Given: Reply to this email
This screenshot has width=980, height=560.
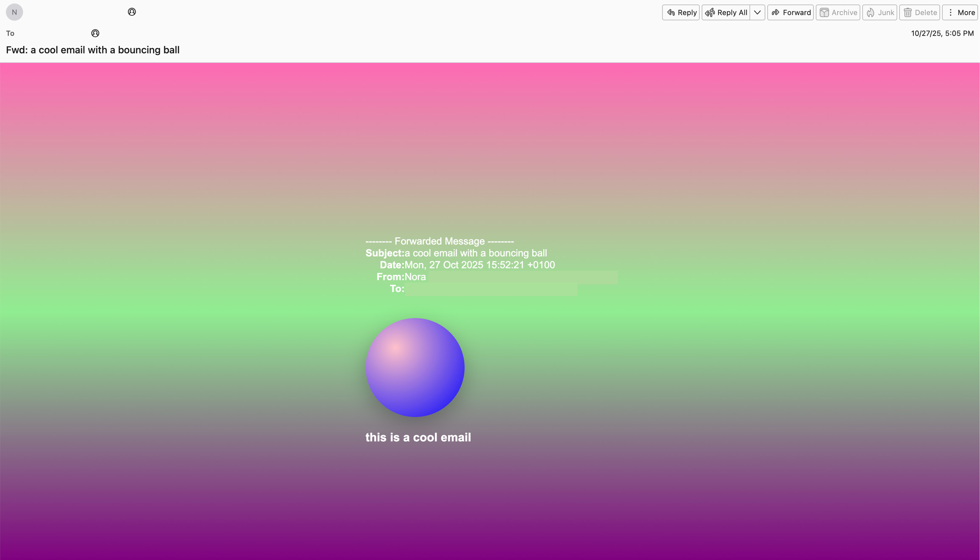Looking at the screenshot, I should 681,12.
